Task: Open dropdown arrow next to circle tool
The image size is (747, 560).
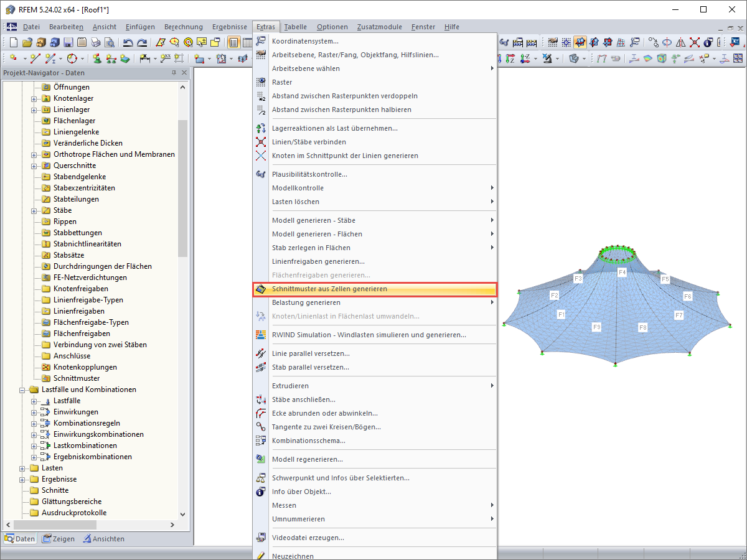Action: pyautogui.click(x=82, y=58)
